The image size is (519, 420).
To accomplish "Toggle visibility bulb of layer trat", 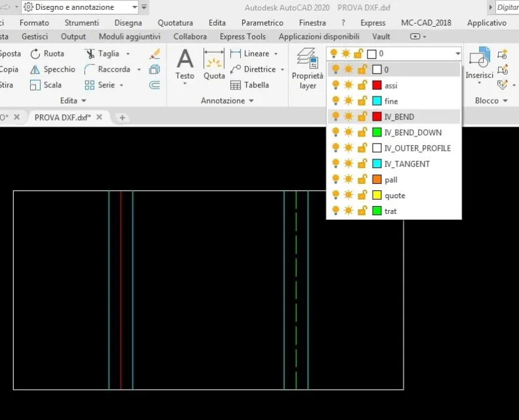I will pyautogui.click(x=336, y=211).
